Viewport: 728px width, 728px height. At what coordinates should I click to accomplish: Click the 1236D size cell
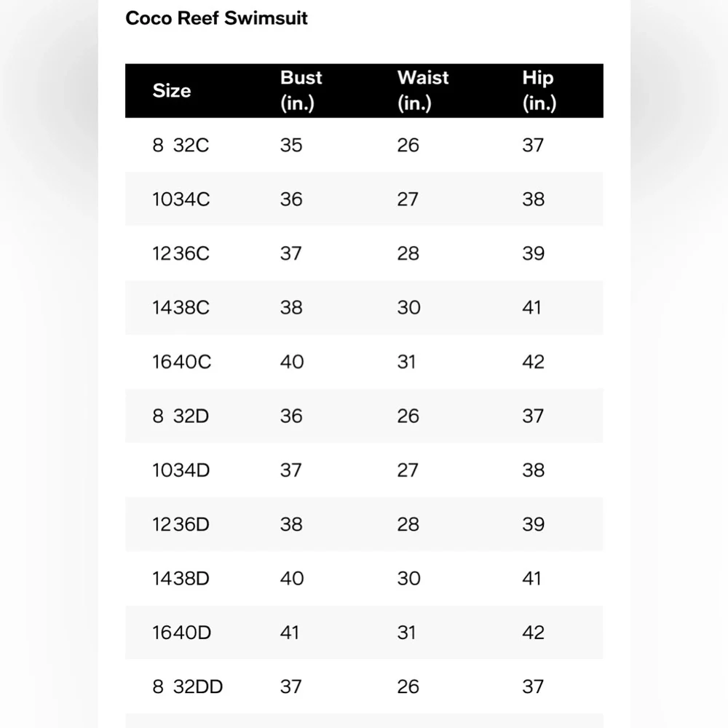coord(181,524)
